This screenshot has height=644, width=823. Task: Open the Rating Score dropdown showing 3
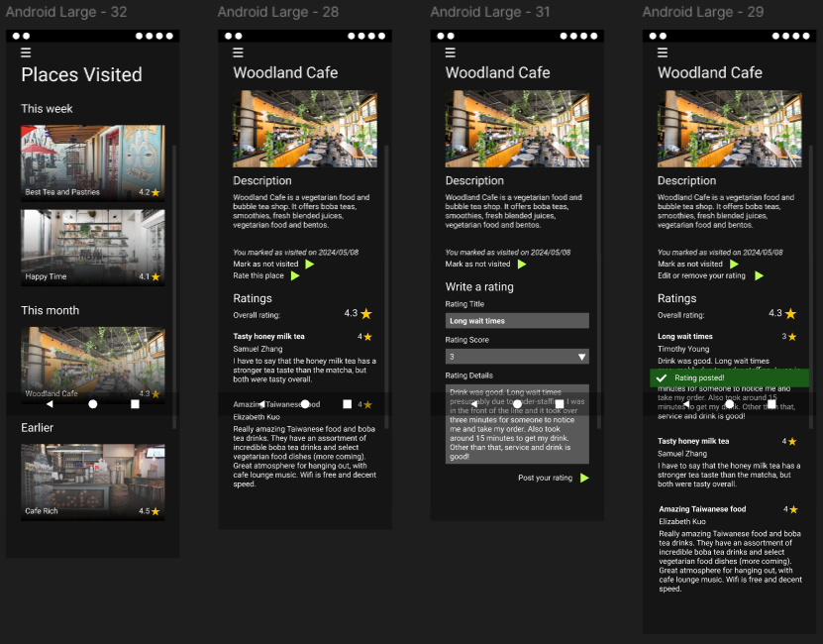517,357
